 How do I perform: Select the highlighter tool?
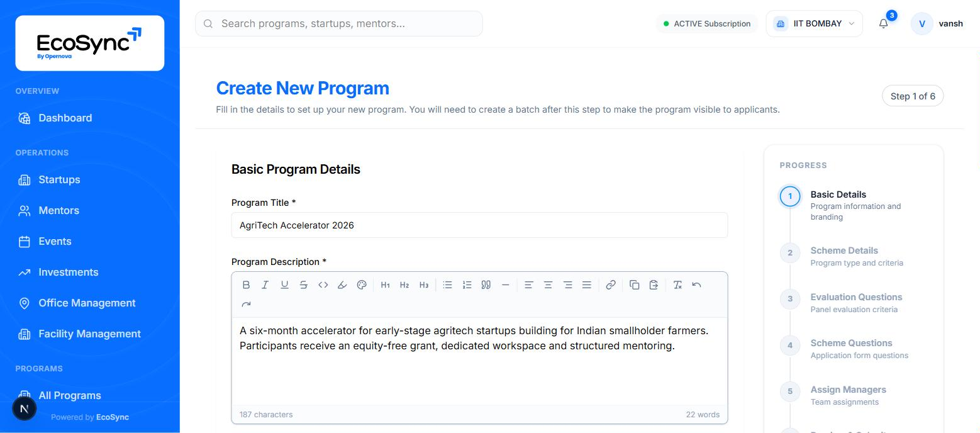pyautogui.click(x=342, y=285)
